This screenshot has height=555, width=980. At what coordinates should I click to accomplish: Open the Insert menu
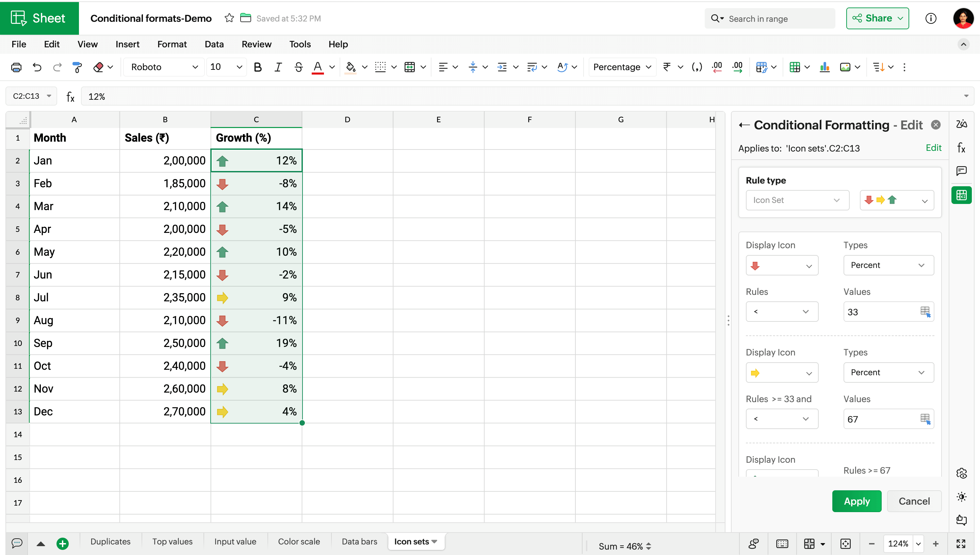click(127, 44)
